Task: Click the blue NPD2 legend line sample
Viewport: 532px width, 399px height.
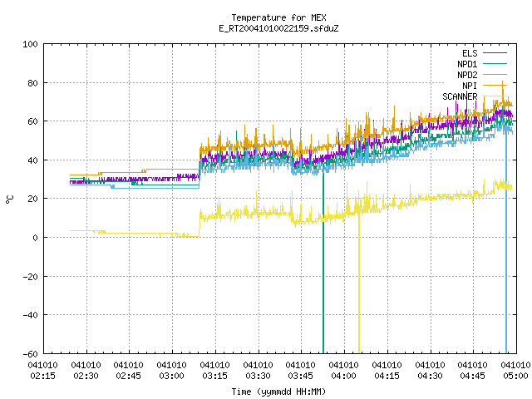Action: point(495,74)
